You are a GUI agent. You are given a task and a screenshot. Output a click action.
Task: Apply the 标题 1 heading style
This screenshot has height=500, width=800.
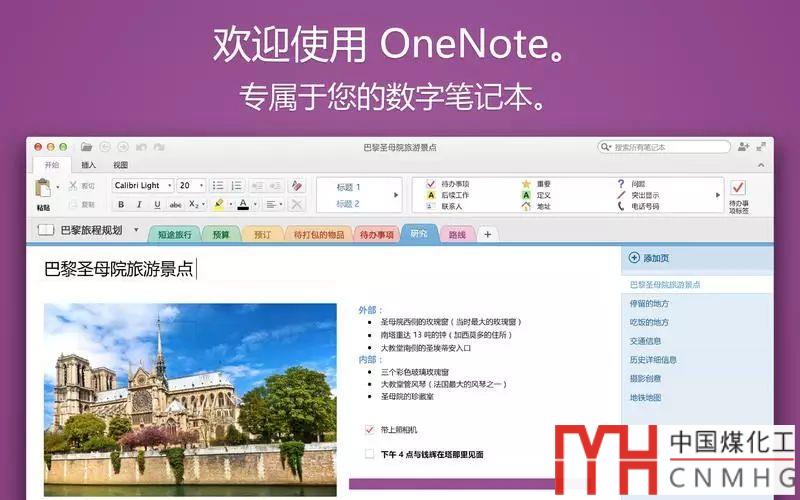[x=348, y=187]
